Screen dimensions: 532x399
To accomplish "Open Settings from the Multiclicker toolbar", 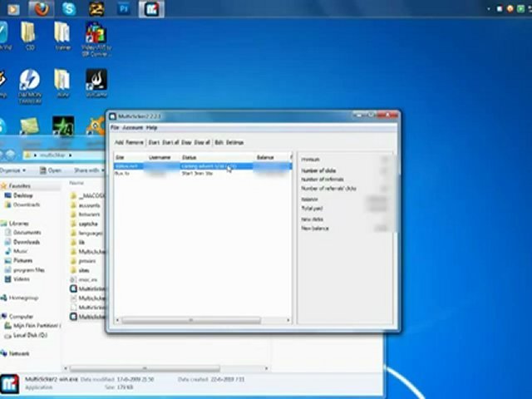I will click(x=234, y=142).
